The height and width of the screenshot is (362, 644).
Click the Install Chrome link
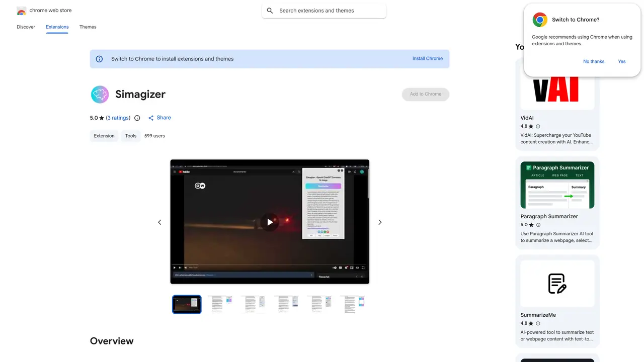428,58
